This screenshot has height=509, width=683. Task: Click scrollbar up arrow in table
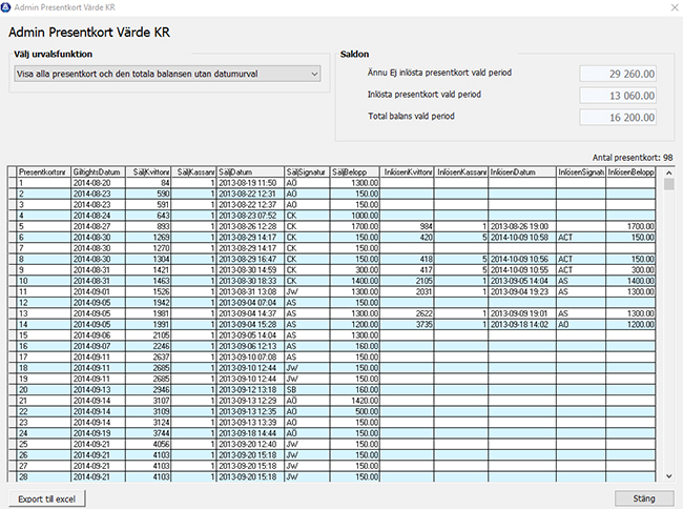tap(669, 173)
